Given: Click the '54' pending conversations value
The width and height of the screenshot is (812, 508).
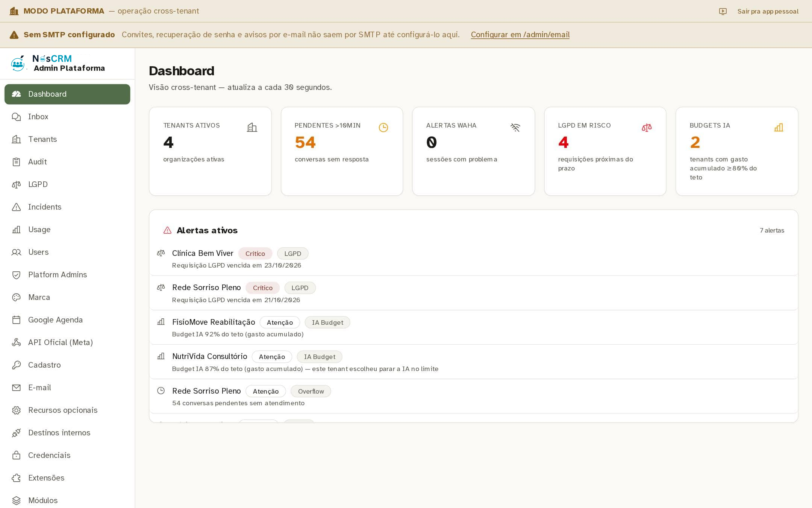Looking at the screenshot, I should point(305,143).
